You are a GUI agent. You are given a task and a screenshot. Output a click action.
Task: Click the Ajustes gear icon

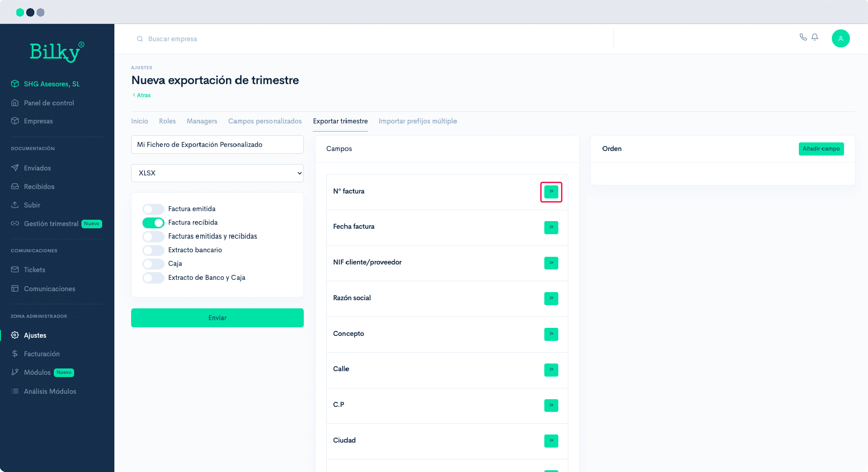tap(15, 335)
